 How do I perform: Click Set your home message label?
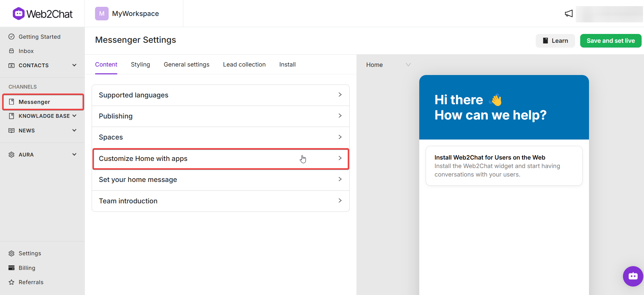coord(138,180)
